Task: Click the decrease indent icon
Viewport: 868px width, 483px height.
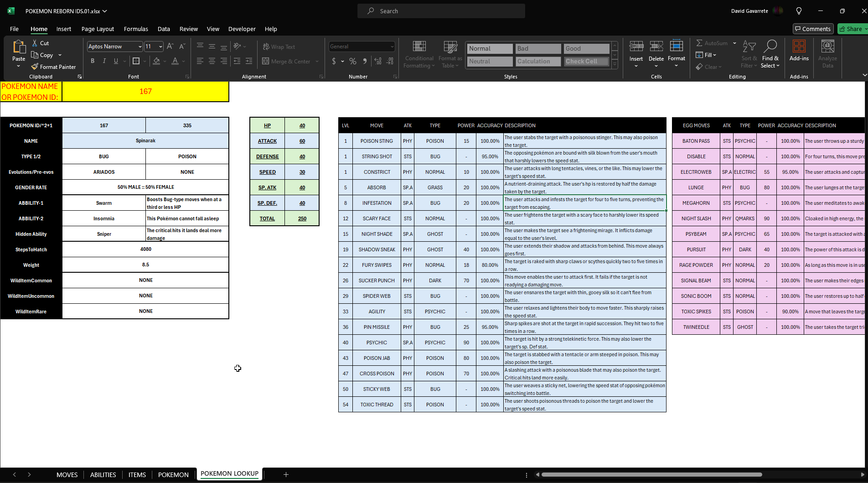Action: [x=237, y=61]
